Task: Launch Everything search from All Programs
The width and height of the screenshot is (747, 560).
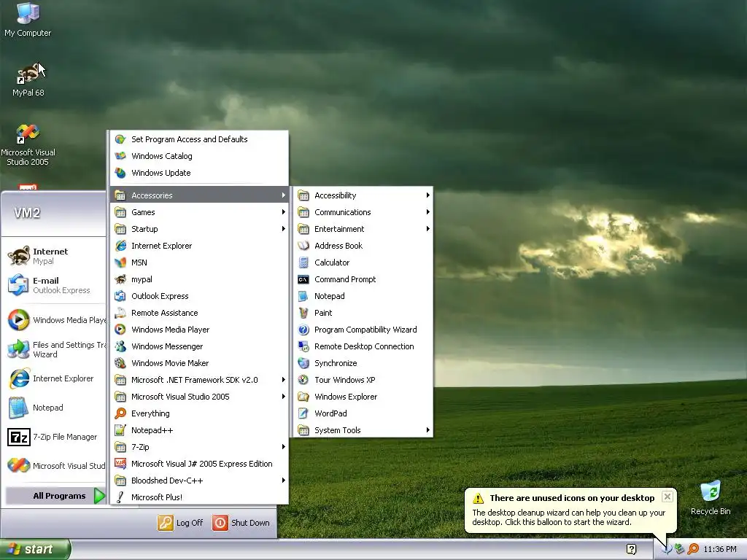Action: click(x=199, y=413)
